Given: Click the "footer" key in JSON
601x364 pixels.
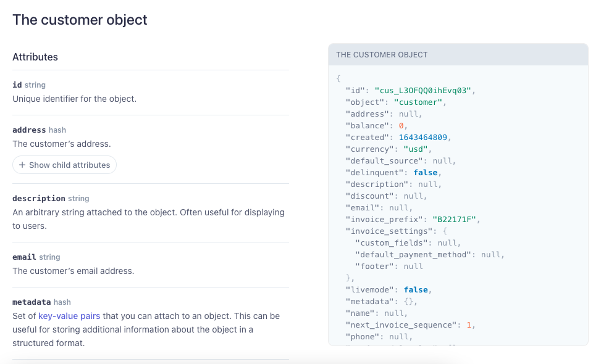Looking at the screenshot, I should [374, 267].
